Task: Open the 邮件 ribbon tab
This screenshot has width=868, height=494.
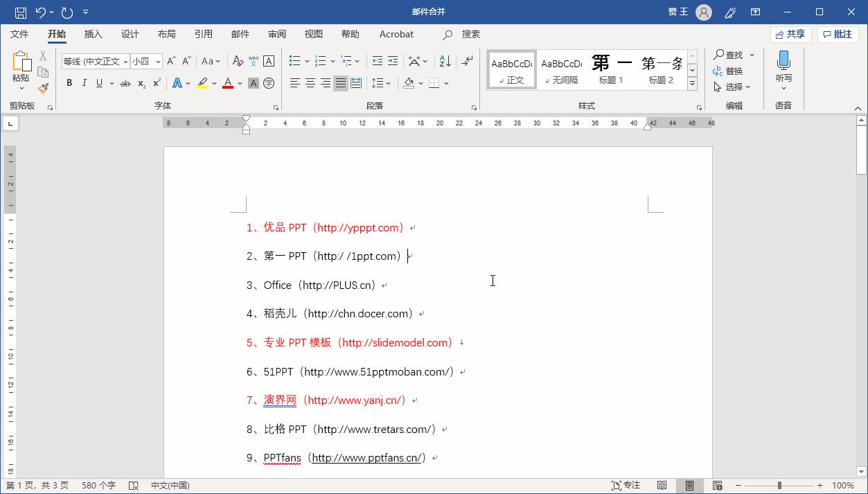Action: [x=240, y=34]
